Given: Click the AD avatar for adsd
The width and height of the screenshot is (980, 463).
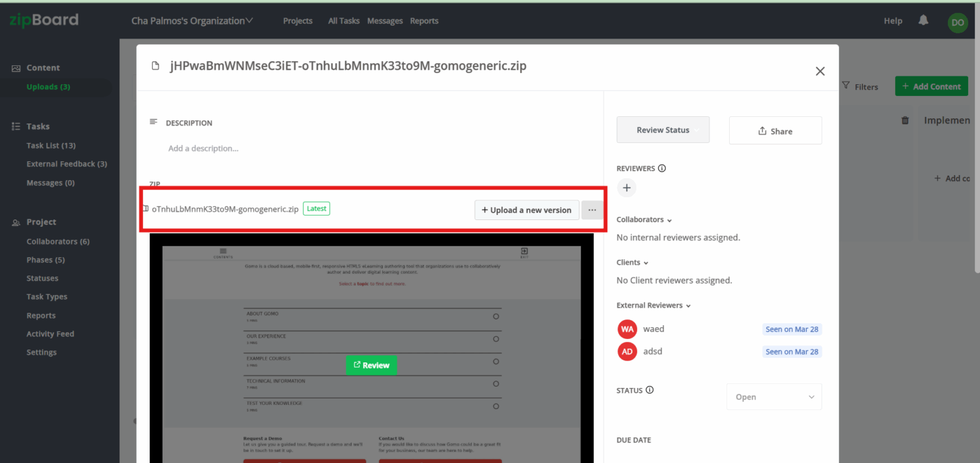Looking at the screenshot, I should pos(627,351).
